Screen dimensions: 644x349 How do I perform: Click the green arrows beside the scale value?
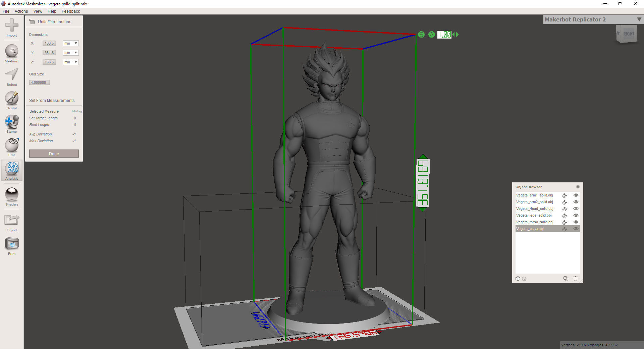pos(455,35)
